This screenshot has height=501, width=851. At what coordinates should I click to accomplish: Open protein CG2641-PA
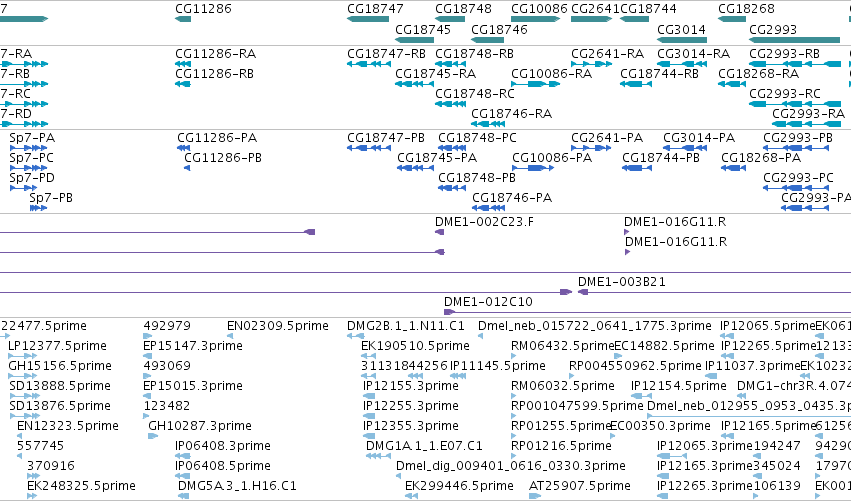pos(607,138)
